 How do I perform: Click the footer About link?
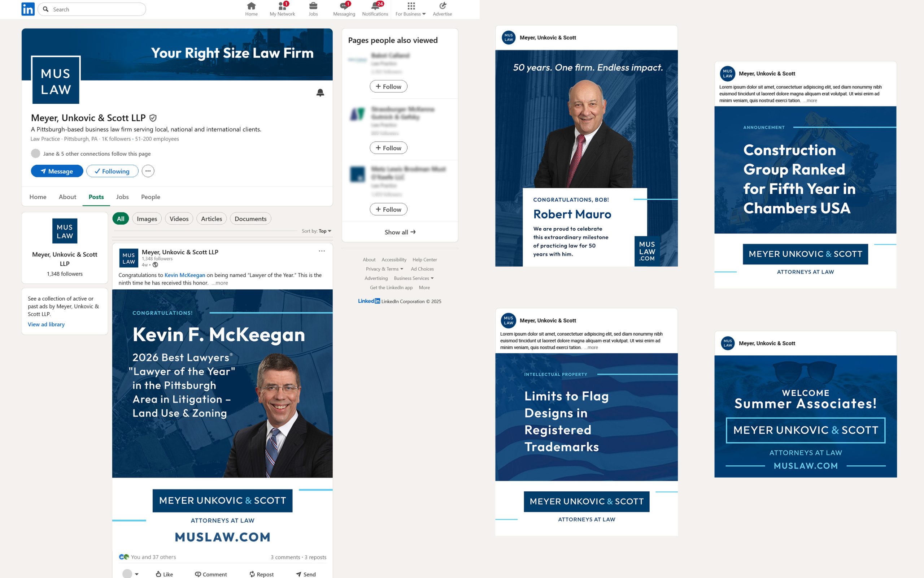tap(369, 260)
